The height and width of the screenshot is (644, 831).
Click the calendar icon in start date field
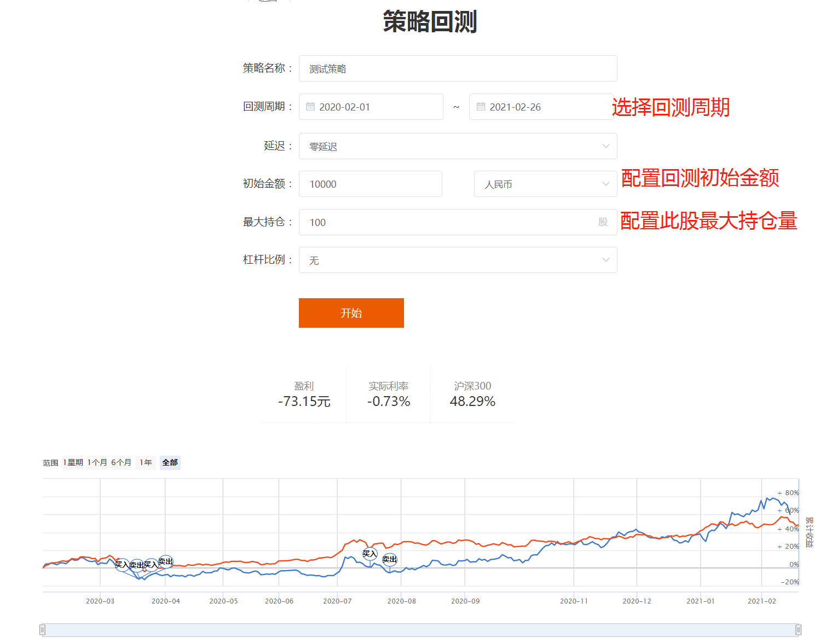pyautogui.click(x=310, y=107)
